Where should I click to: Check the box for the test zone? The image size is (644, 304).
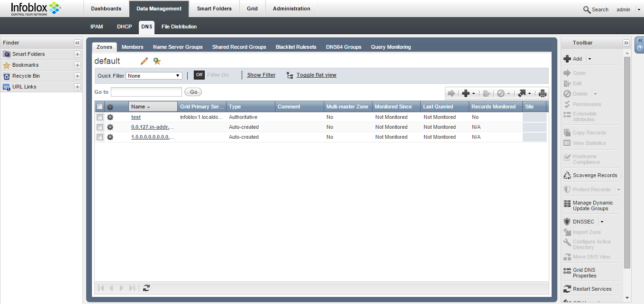coord(100,117)
